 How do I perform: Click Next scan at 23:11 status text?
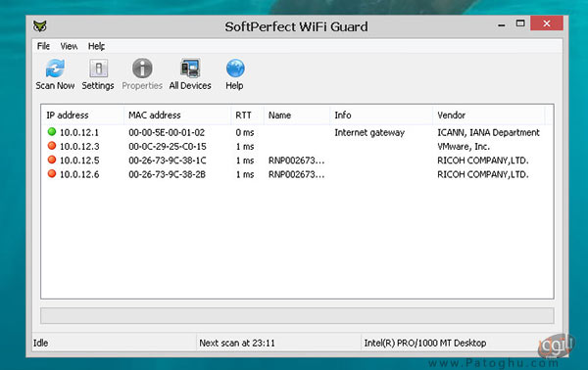point(237,343)
